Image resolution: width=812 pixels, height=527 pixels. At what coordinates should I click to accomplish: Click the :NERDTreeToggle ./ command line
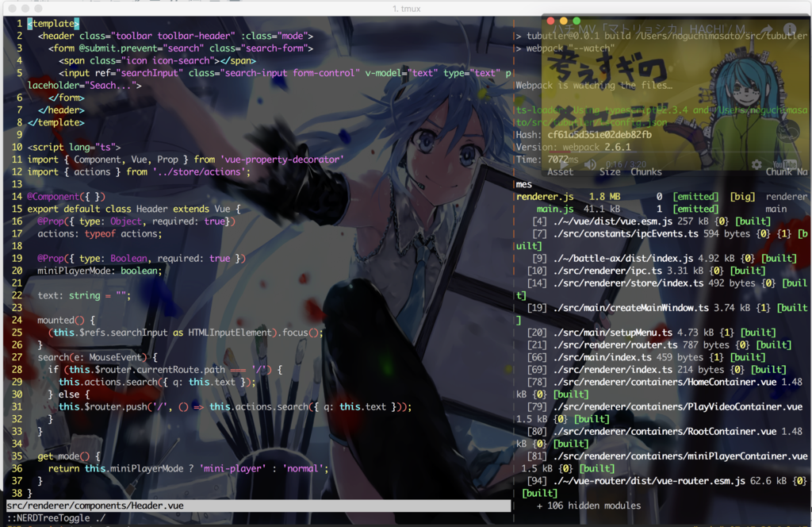coord(56,518)
